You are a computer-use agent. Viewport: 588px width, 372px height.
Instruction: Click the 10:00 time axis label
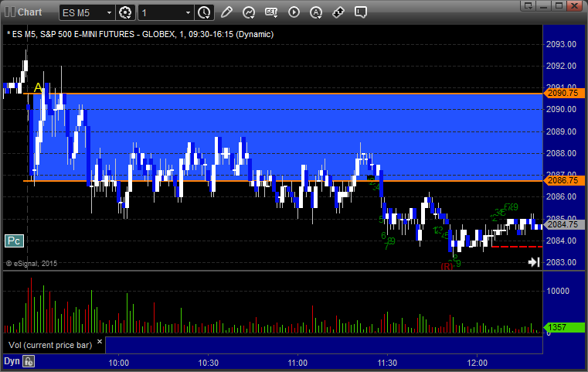[x=118, y=363]
